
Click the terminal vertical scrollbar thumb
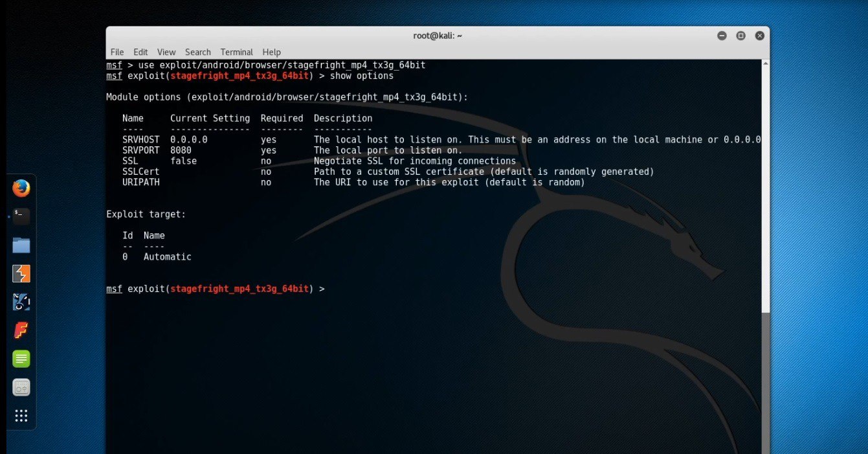tap(766, 383)
